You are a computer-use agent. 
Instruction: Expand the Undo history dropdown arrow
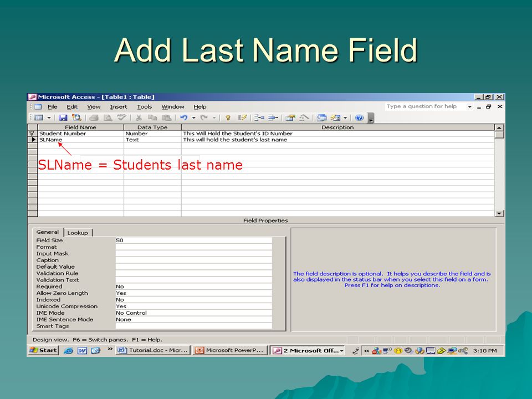coord(194,117)
